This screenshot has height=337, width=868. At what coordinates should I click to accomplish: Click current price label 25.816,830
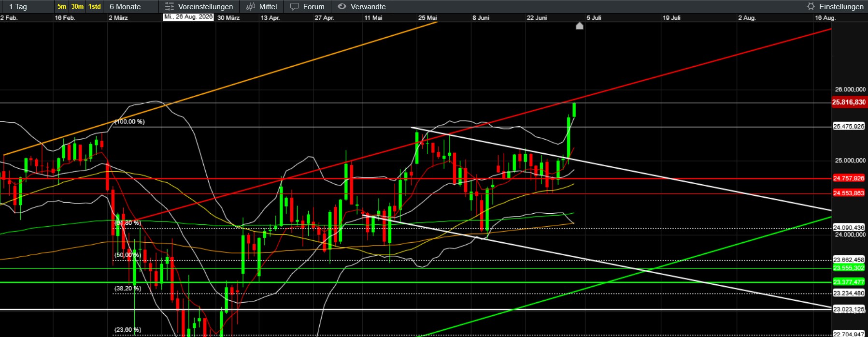point(849,103)
